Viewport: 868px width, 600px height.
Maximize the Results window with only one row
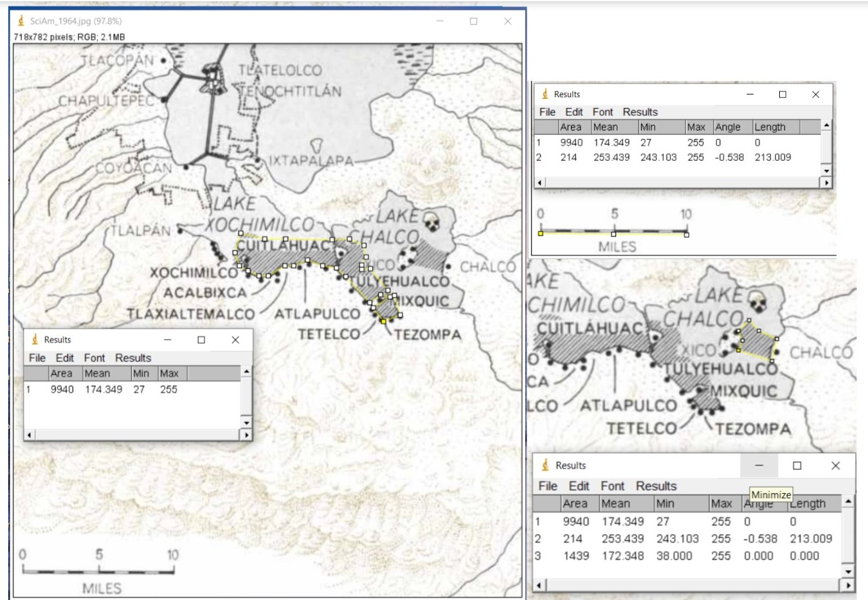tap(201, 340)
